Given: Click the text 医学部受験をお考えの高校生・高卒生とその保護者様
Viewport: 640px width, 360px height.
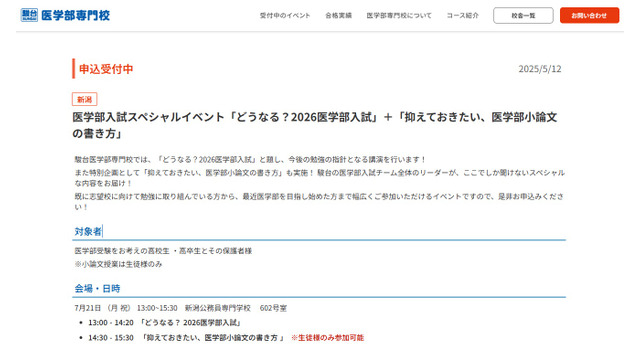Looking at the screenshot, I should pyautogui.click(x=163, y=251).
